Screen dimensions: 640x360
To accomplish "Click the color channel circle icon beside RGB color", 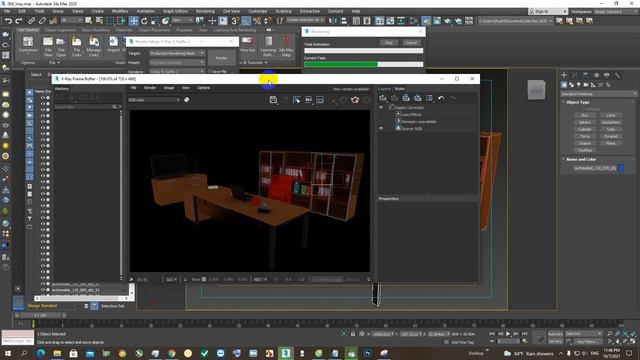I will 187,100.
